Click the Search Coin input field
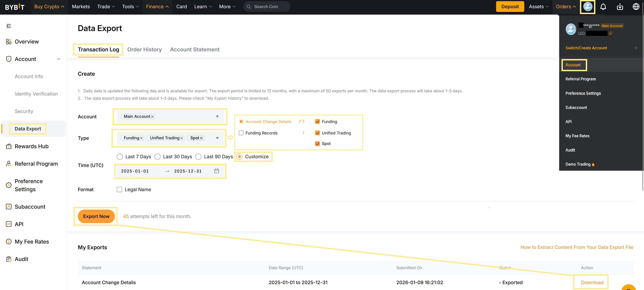This screenshot has height=290, width=644. pyautogui.click(x=266, y=7)
